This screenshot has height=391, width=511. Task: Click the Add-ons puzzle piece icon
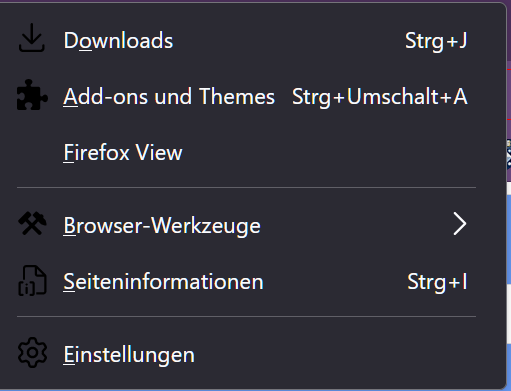pyautogui.click(x=32, y=95)
